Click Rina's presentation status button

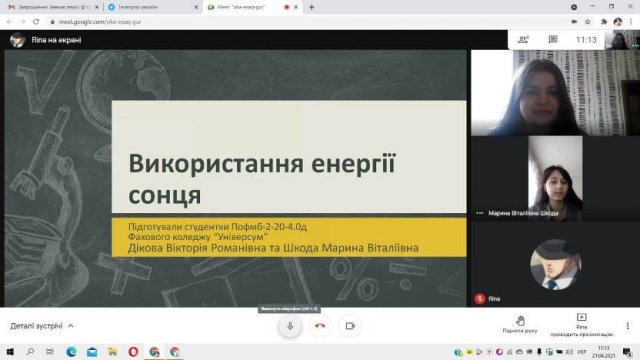coord(581,324)
